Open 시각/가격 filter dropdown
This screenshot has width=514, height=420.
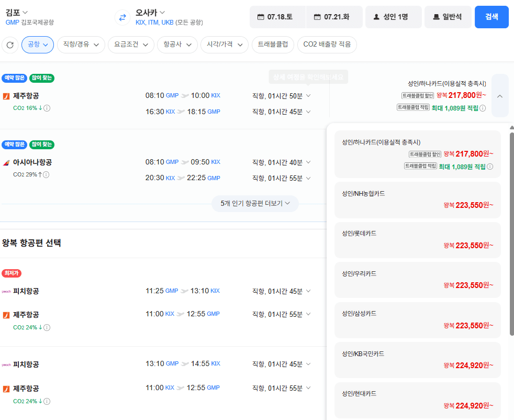pyautogui.click(x=225, y=45)
